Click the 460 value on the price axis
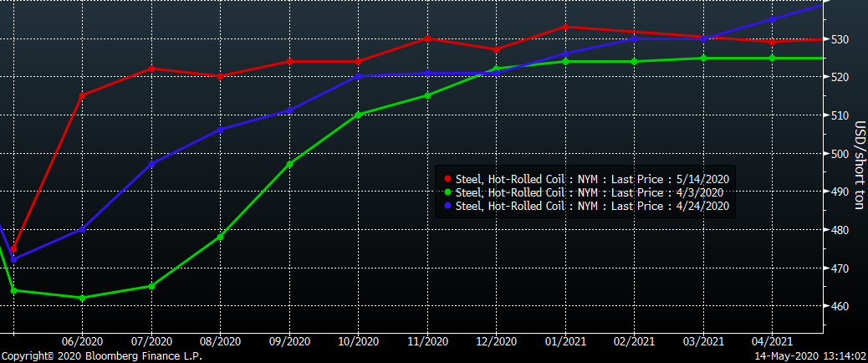 point(840,307)
